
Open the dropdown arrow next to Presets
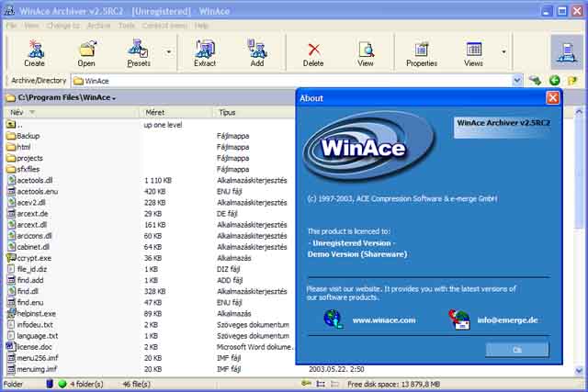pos(169,51)
